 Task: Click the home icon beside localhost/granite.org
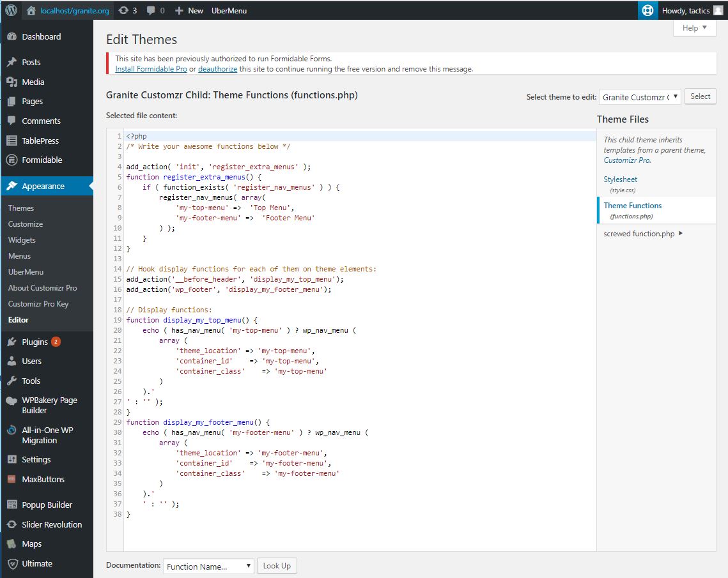[31, 10]
